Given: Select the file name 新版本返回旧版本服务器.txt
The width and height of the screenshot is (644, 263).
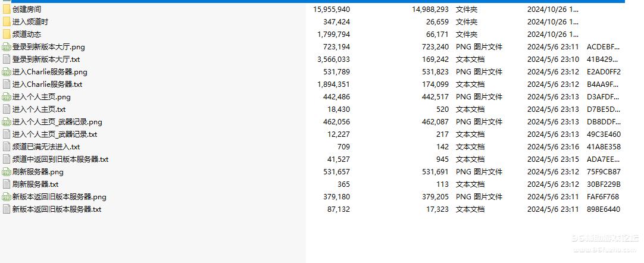Looking at the screenshot, I should (57, 209).
